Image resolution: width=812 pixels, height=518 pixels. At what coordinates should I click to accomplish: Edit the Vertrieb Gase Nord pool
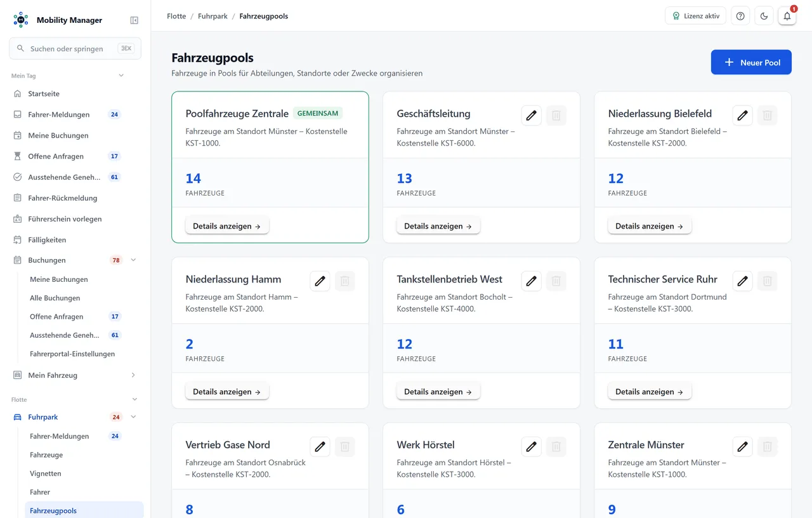click(320, 447)
